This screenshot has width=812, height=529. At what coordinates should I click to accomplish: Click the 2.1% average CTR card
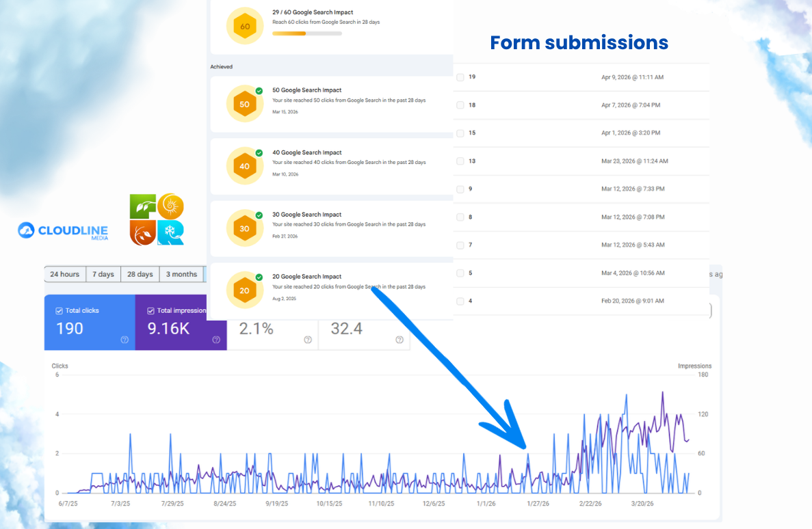[272, 329]
